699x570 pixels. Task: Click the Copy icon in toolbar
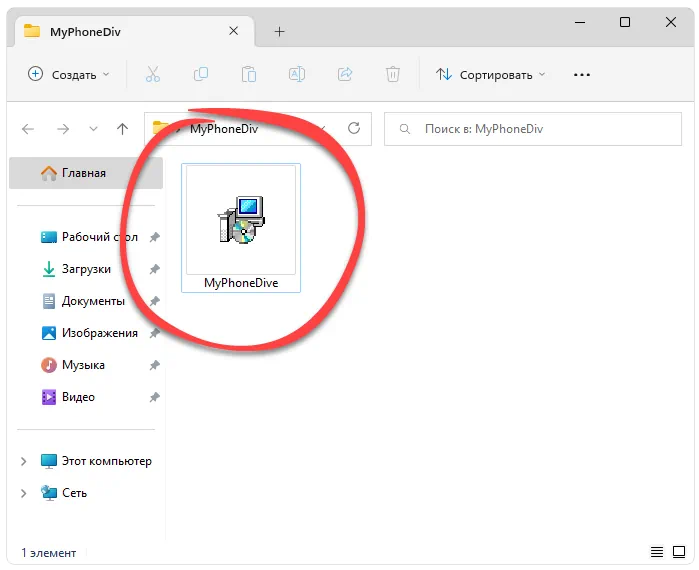pos(201,74)
